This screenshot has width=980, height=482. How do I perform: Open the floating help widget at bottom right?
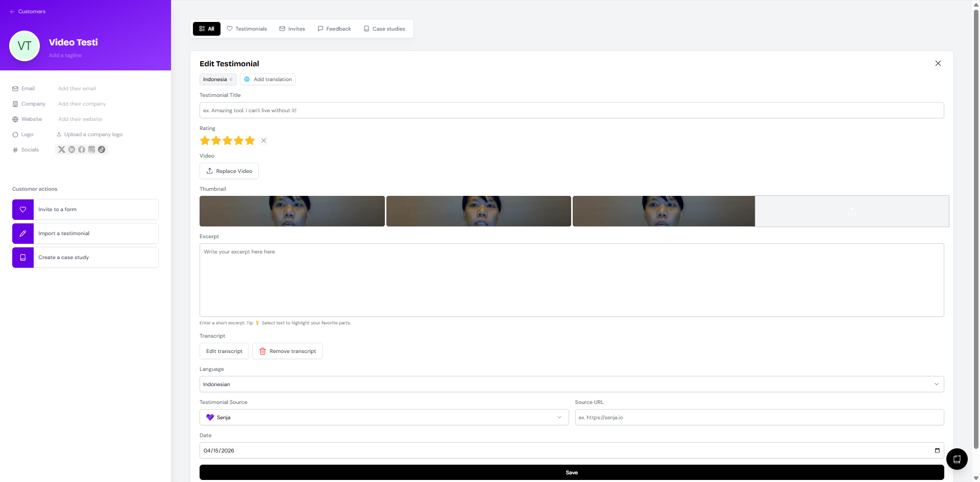coord(957,459)
